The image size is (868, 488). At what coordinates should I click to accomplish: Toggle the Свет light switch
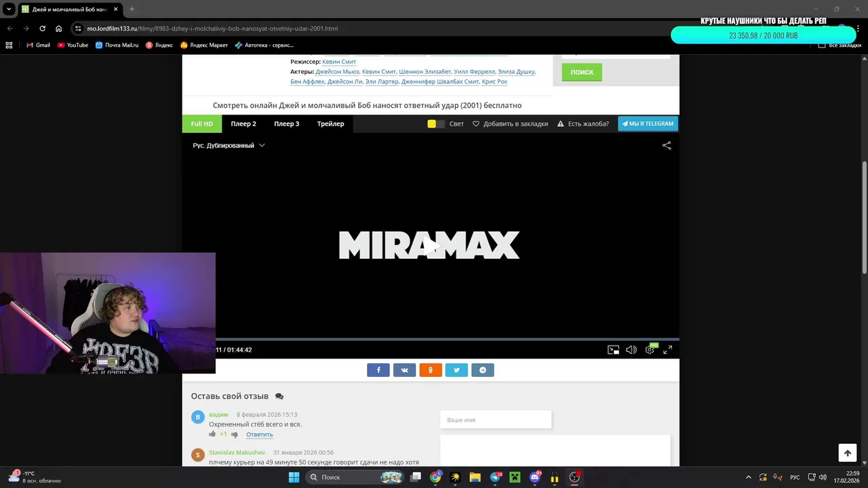(436, 124)
